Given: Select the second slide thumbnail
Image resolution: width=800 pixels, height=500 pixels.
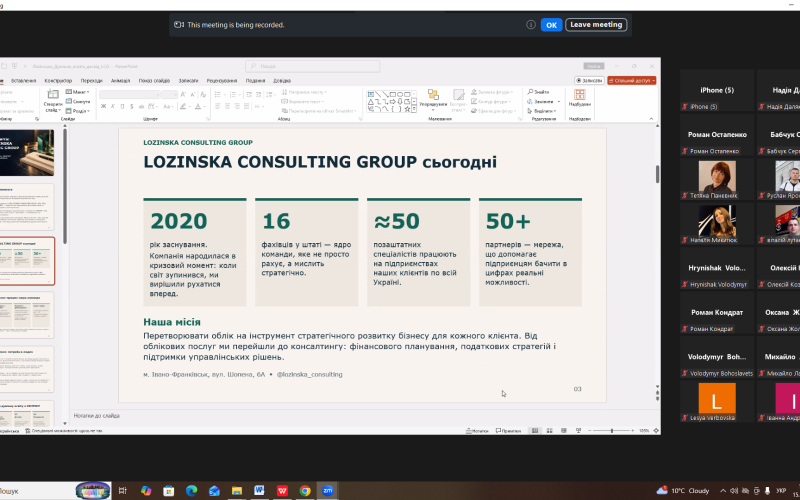Looking at the screenshot, I should (27, 207).
